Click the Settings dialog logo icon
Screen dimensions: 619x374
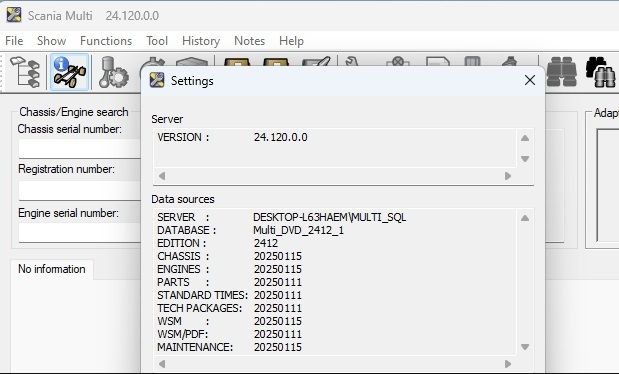click(157, 80)
